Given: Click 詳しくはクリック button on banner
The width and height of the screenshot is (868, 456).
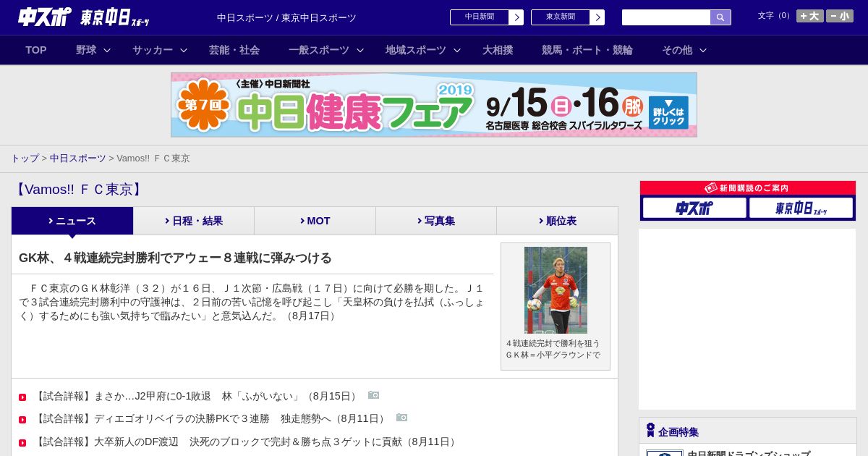Looking at the screenshot, I should 668,112.
